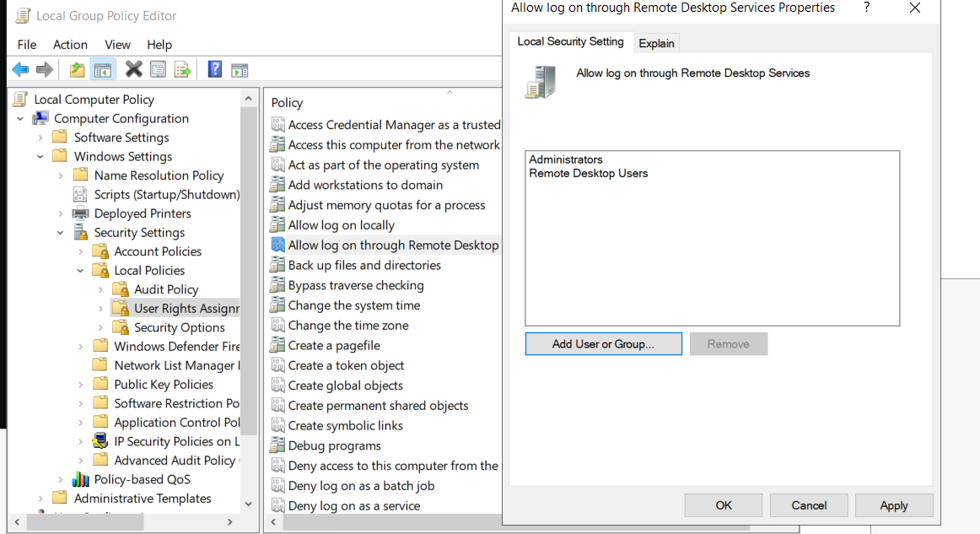Screen dimensions: 980x534
Task: Open the Action menu
Action: click(x=70, y=45)
